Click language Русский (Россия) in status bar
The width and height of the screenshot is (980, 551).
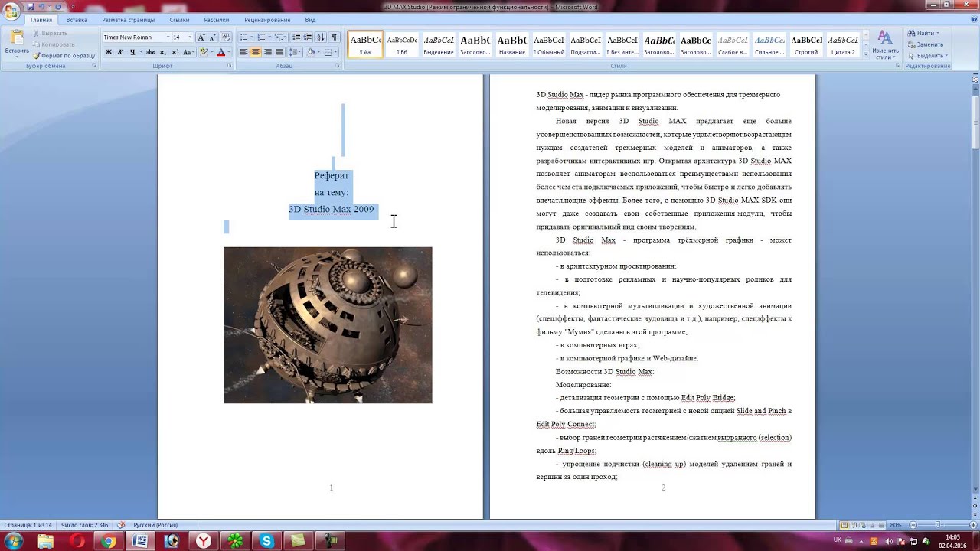pyautogui.click(x=155, y=525)
